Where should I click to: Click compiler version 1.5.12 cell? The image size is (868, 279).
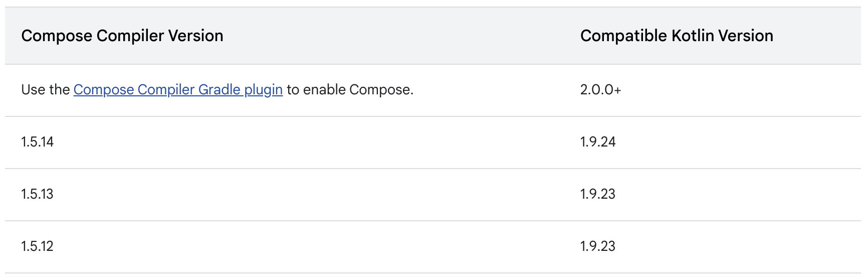[x=37, y=246]
